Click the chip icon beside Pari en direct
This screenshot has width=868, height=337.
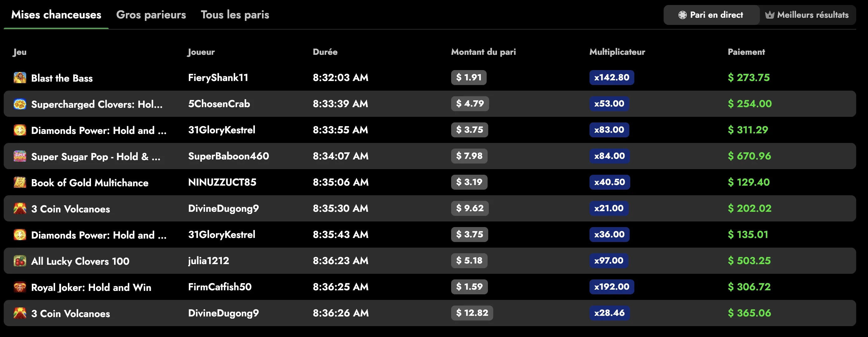[682, 15]
